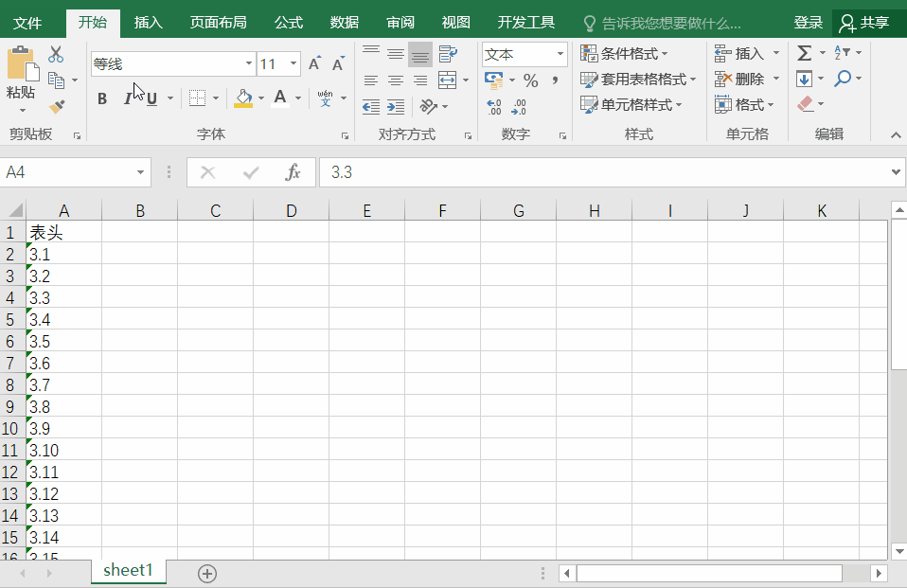Apply cell borders icon
This screenshot has width=907, height=588.
click(197, 98)
